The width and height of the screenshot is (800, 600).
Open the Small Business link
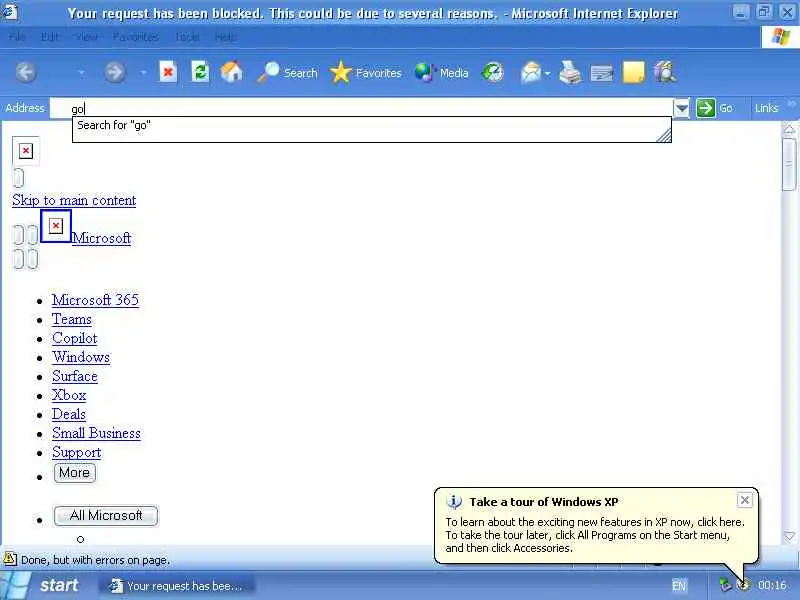coord(96,433)
